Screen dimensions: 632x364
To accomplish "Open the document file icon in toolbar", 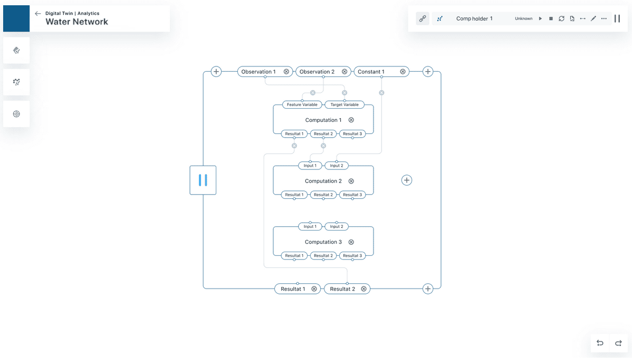I will click(572, 18).
